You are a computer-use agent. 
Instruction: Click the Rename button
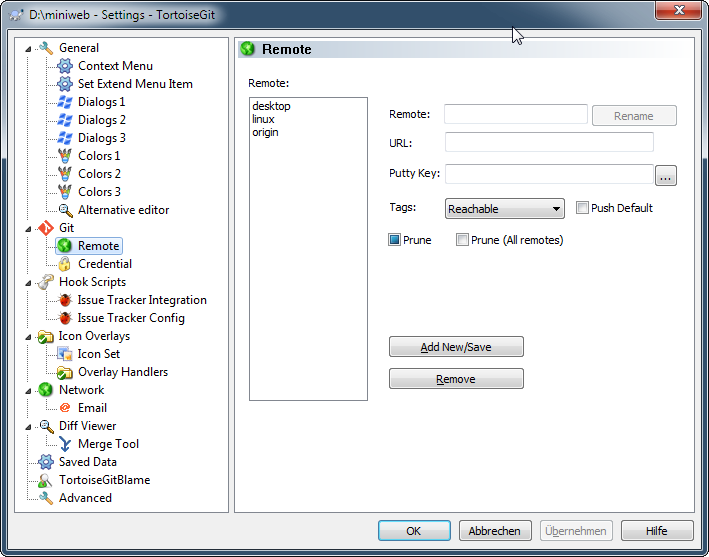634,116
